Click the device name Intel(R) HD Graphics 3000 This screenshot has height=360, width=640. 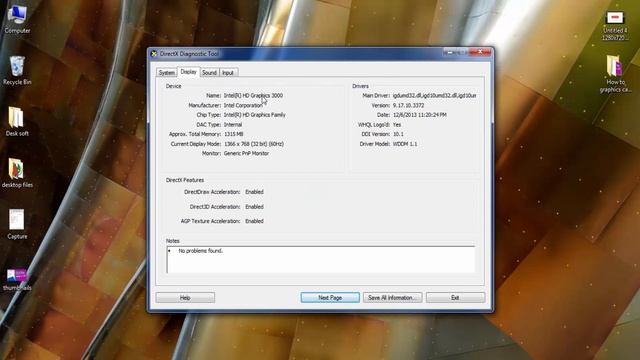253,96
